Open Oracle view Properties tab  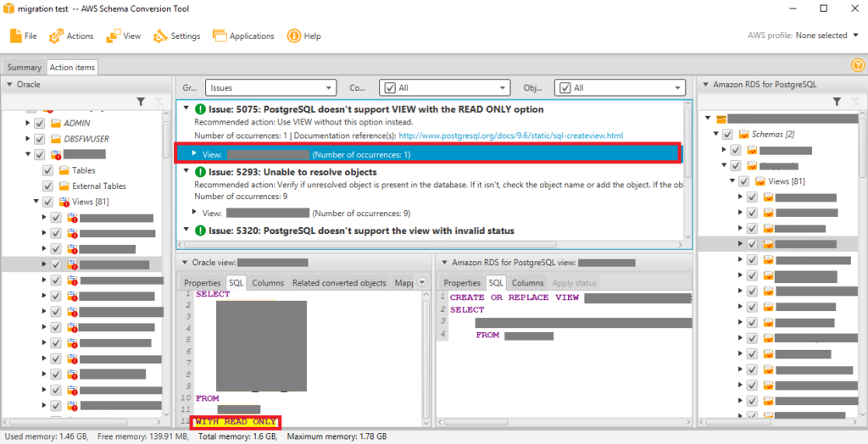(x=203, y=283)
